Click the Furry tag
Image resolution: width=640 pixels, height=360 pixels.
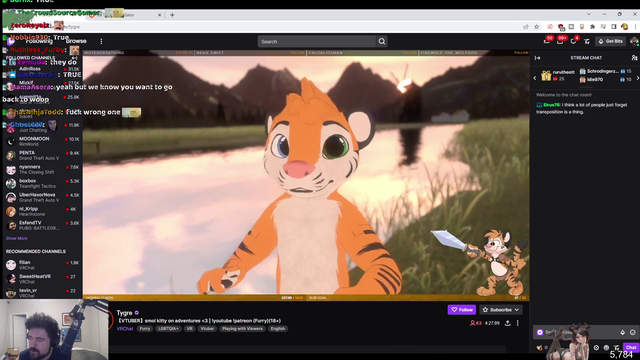point(145,329)
